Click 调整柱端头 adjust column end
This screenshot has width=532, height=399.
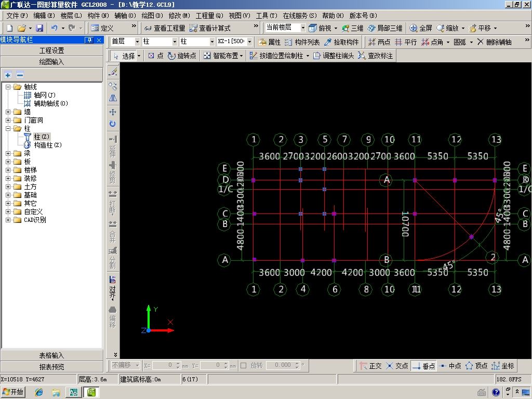click(334, 56)
